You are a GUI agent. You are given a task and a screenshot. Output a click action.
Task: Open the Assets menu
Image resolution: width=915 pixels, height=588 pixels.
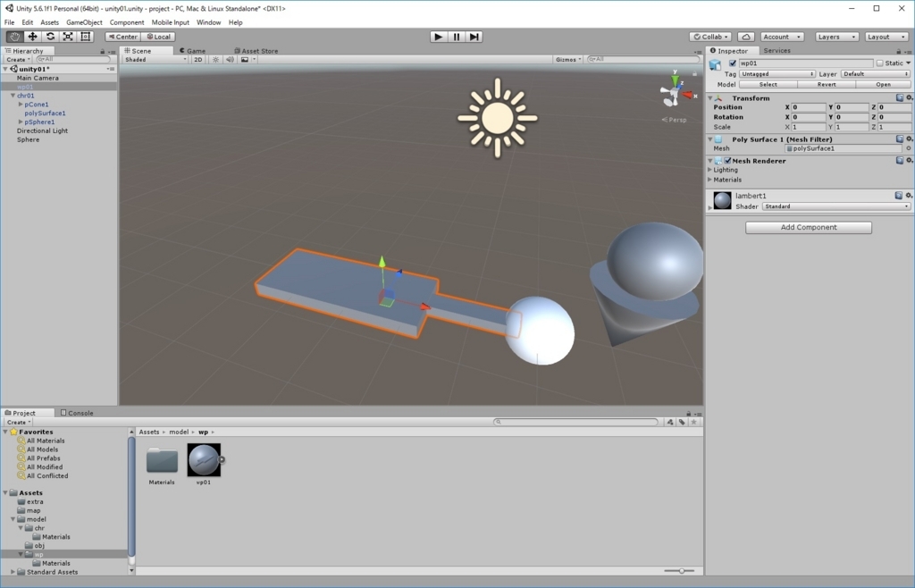point(50,22)
